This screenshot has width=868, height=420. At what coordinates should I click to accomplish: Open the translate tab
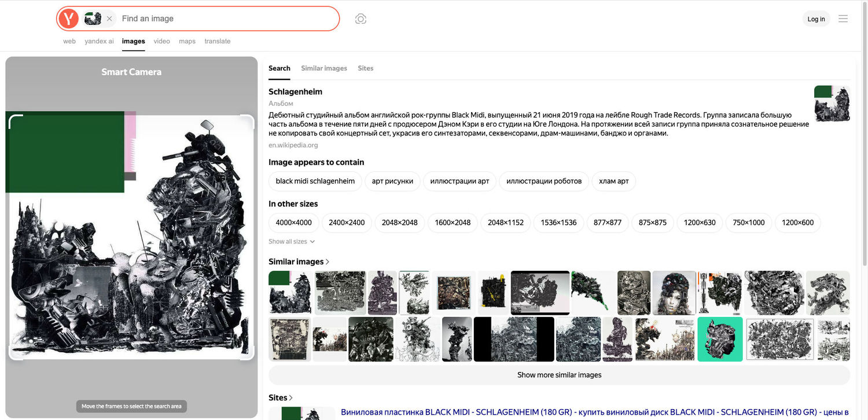(x=218, y=41)
